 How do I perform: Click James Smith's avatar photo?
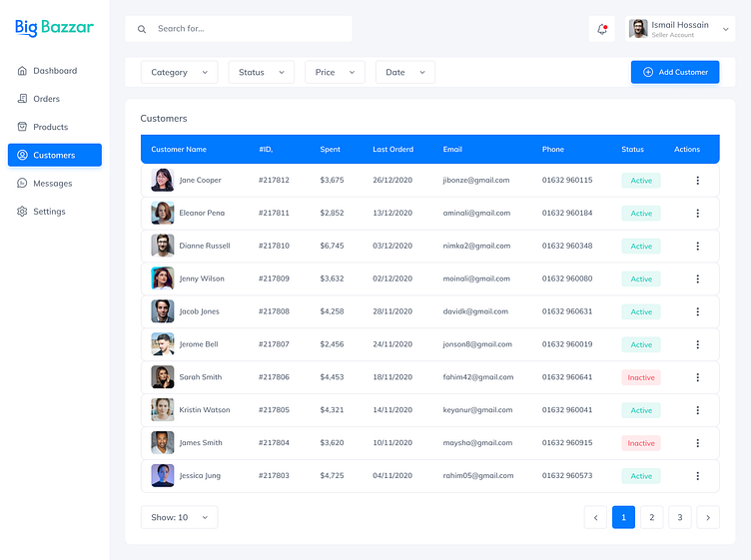click(x=163, y=443)
